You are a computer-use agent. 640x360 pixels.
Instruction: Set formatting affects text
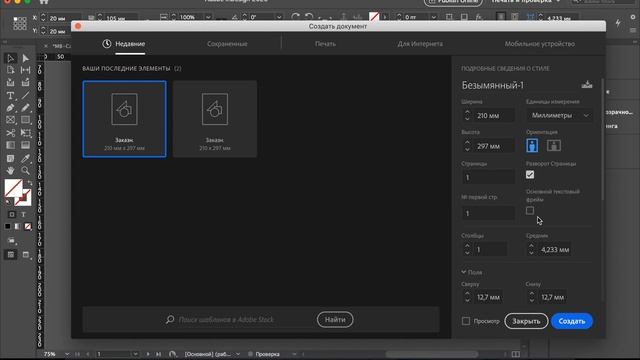pyautogui.click(x=23, y=214)
